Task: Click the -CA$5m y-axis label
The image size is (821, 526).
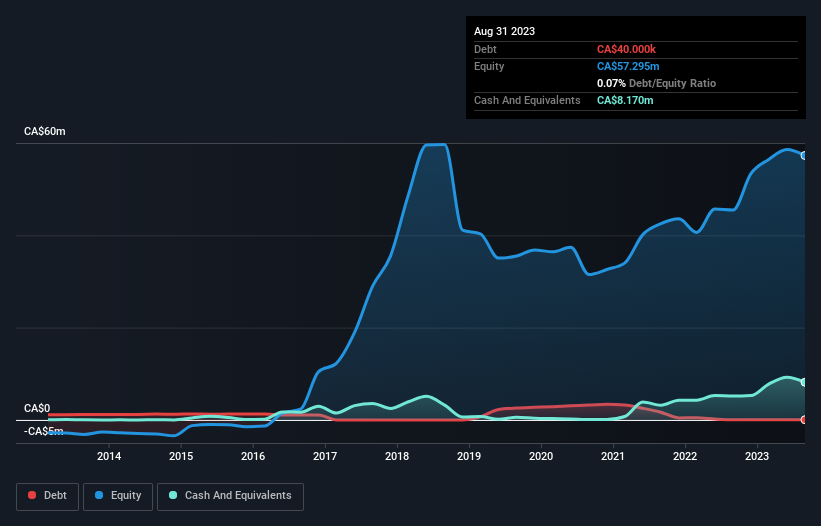Action: (43, 431)
